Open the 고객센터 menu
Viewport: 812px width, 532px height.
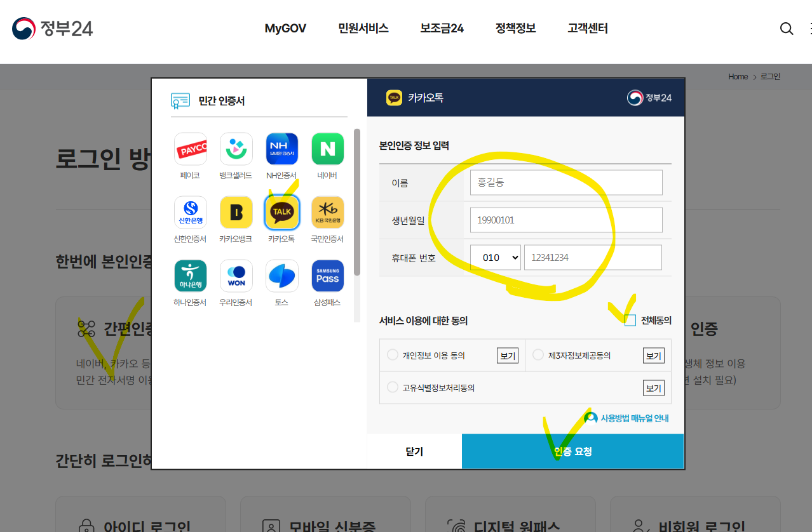[x=588, y=29]
